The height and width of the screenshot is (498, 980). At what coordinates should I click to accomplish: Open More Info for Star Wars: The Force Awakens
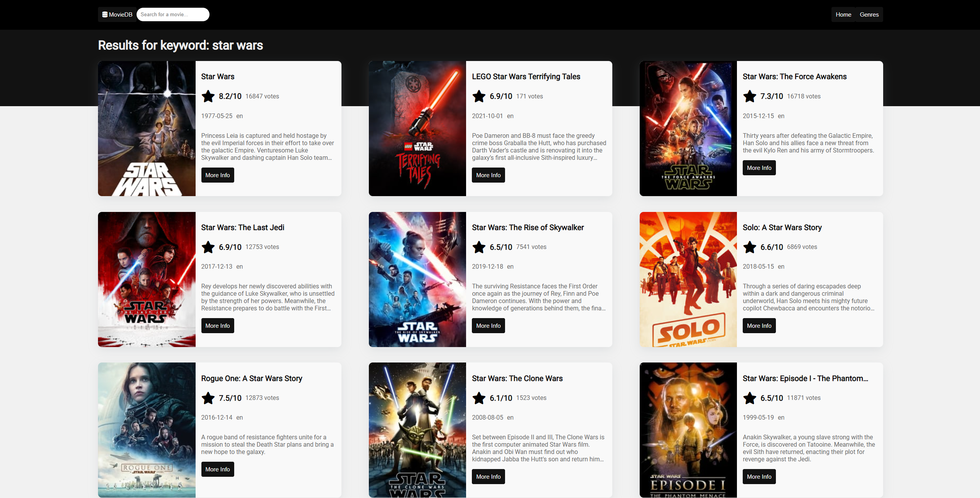pos(759,168)
